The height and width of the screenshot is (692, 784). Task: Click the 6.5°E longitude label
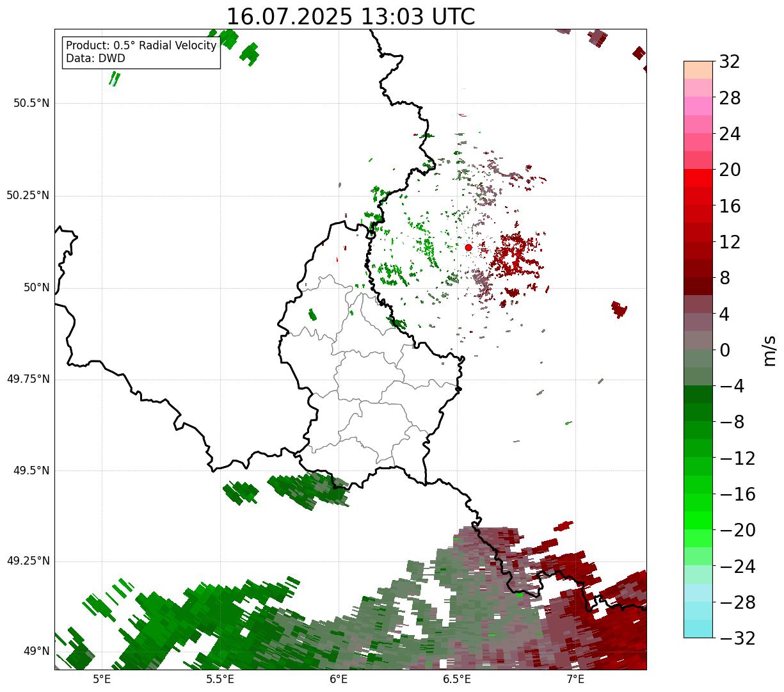pos(457,679)
